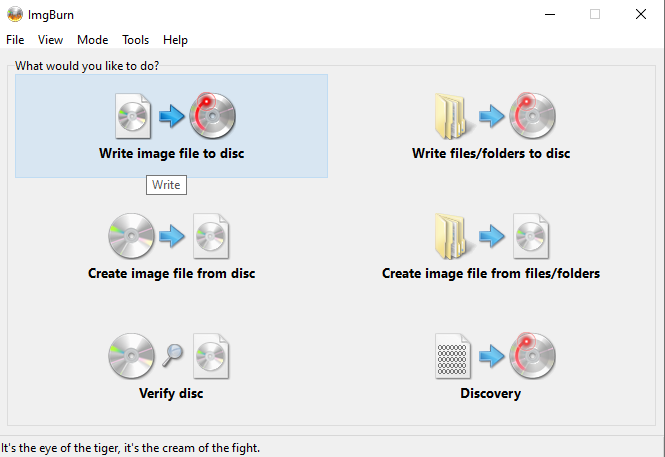Click the image file icon in Verify disc
The width and height of the screenshot is (665, 457).
[211, 356]
